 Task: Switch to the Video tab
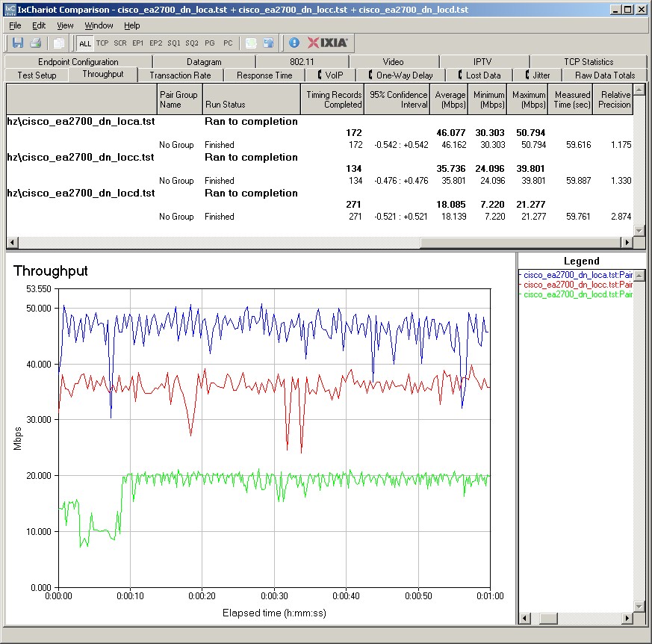pyautogui.click(x=393, y=61)
